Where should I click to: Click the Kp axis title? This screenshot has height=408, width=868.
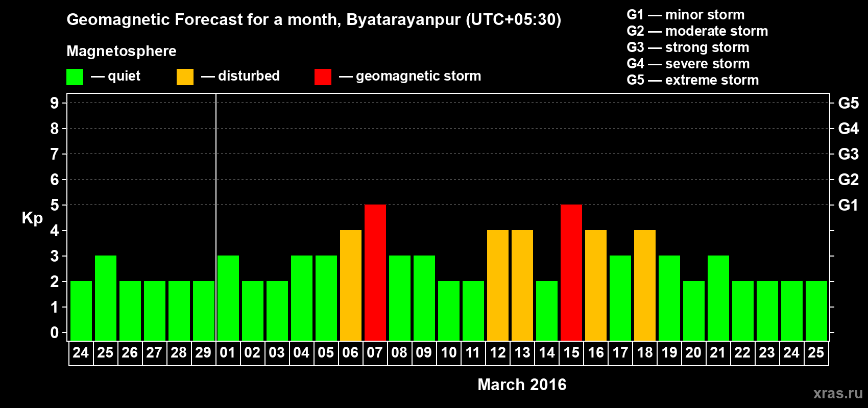tap(32, 218)
